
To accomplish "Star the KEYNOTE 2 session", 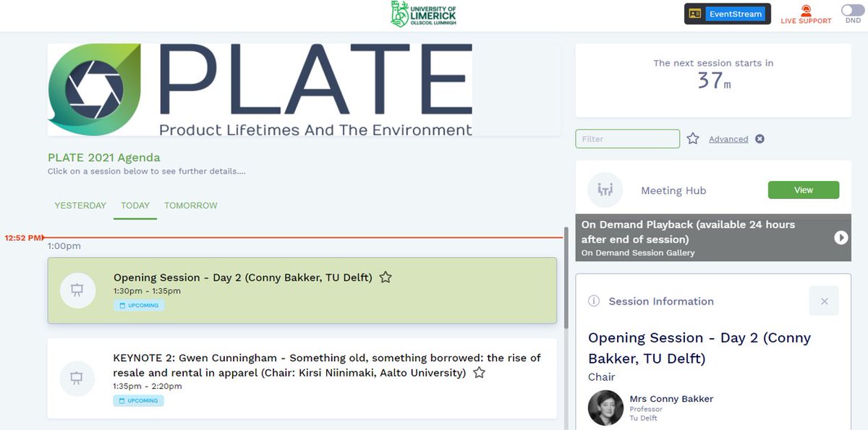I will [x=479, y=373].
